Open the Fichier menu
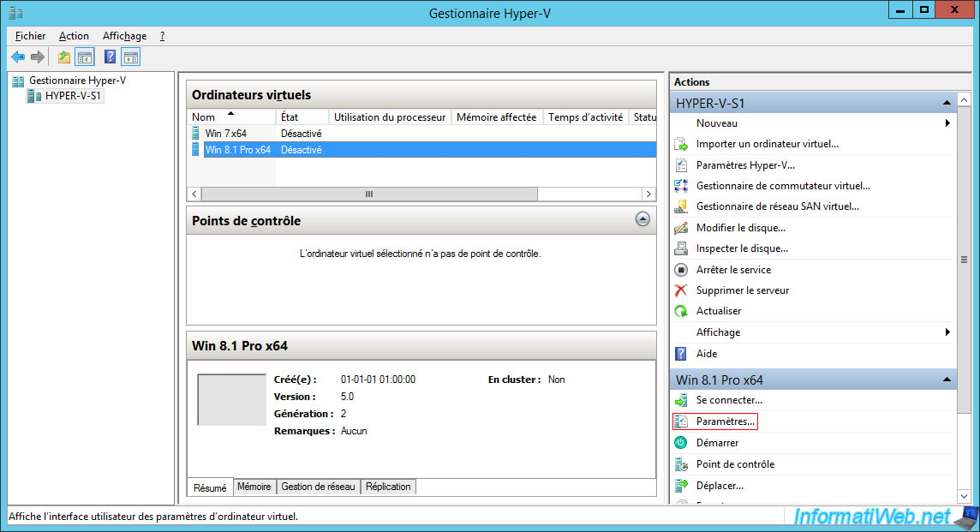The width and height of the screenshot is (980, 532). click(x=31, y=36)
